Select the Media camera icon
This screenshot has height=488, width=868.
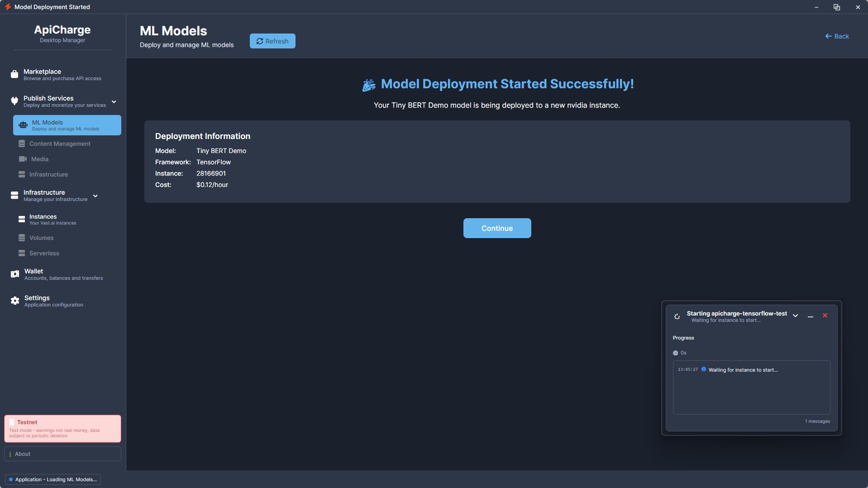point(22,159)
